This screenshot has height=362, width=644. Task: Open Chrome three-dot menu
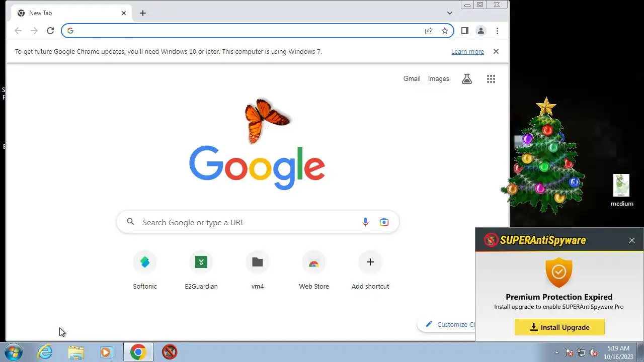497,31
